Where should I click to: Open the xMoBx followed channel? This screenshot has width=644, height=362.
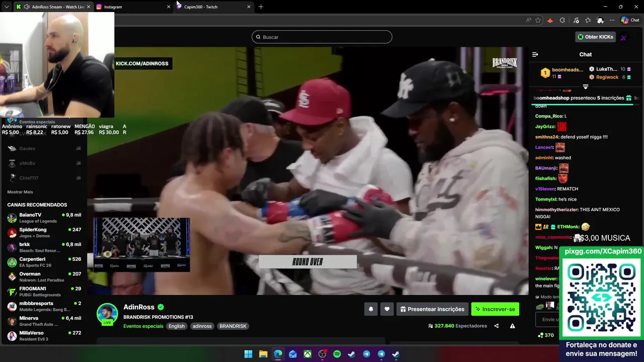point(44,163)
